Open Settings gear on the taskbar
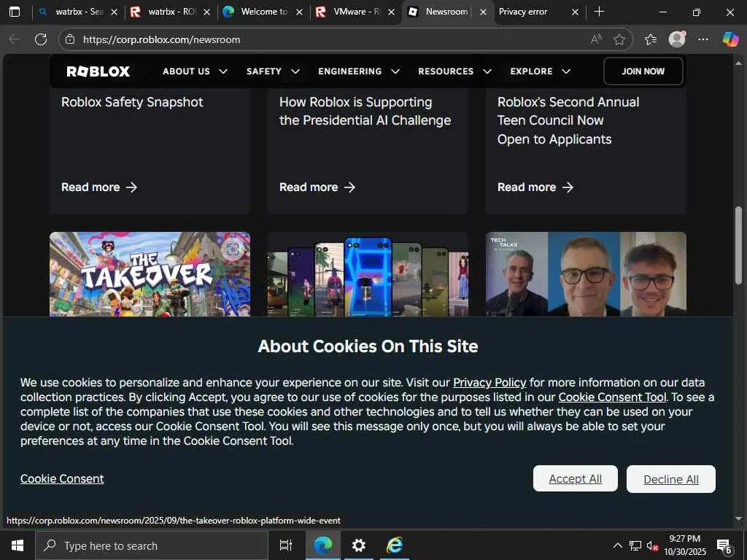This screenshot has height=560, width=747. pos(359,545)
